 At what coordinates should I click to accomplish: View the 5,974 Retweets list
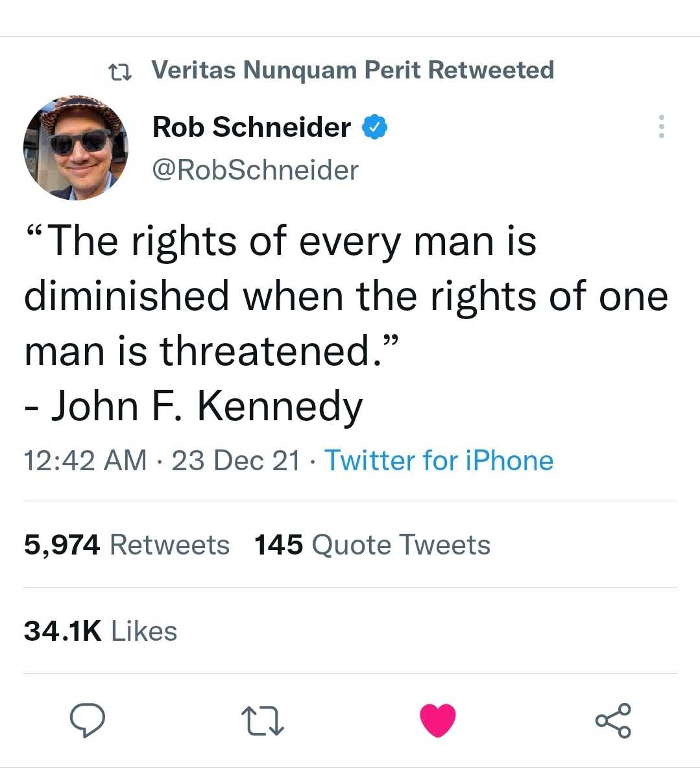(x=127, y=545)
